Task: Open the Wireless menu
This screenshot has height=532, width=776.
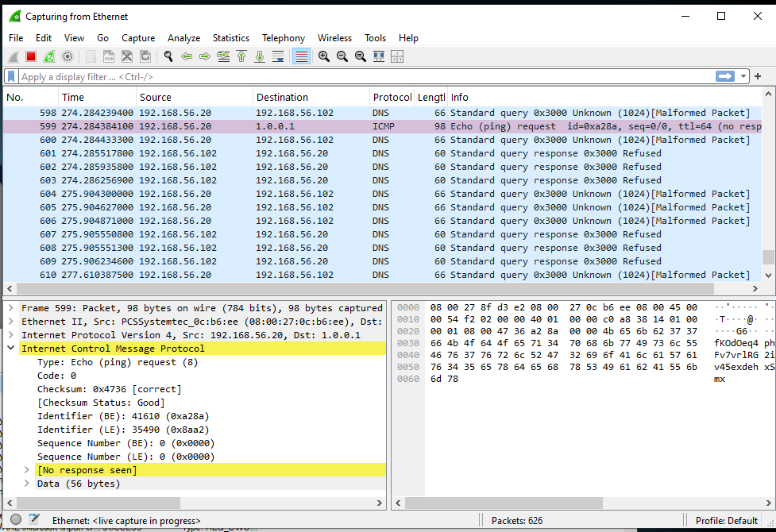Action: point(334,38)
